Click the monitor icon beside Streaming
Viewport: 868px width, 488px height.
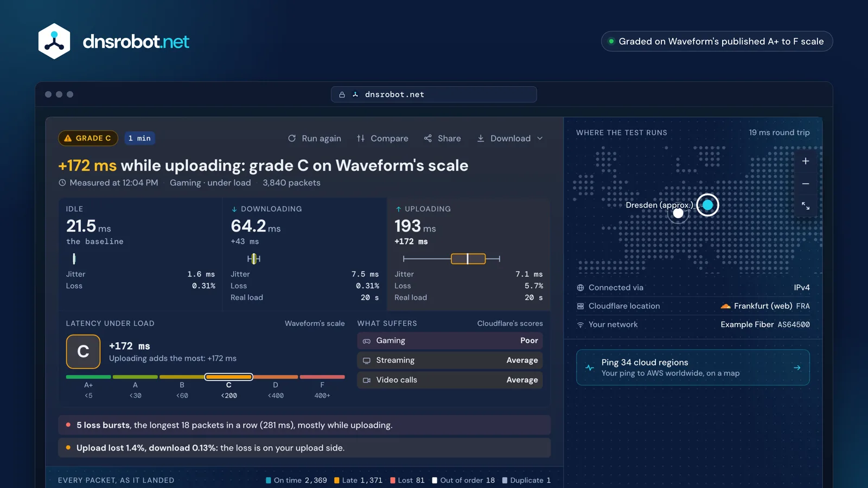pyautogui.click(x=367, y=361)
